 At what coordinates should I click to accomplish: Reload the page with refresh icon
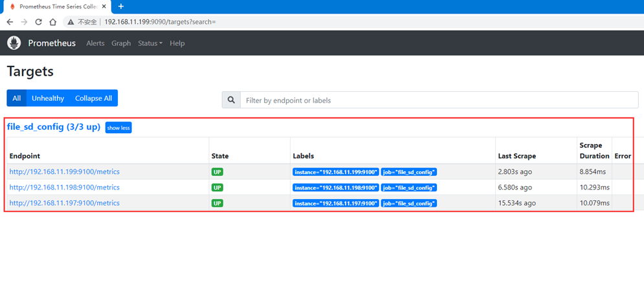tap(39, 22)
